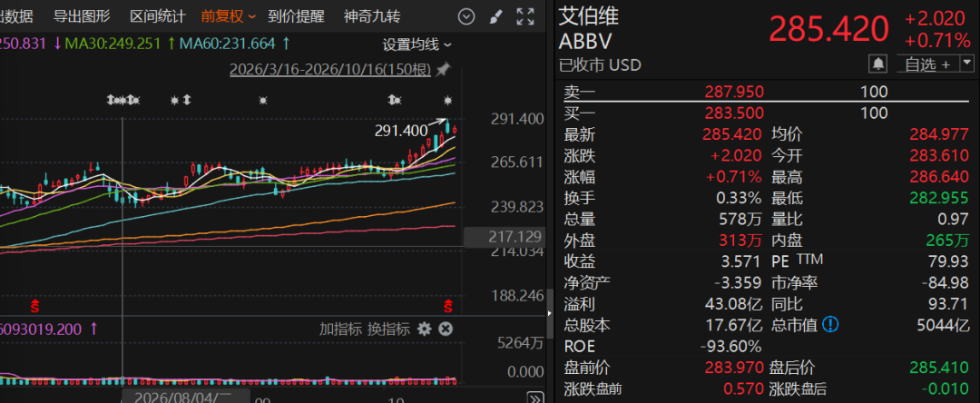Screen dimensions: 980x403
Task: Open the 前复权 adjustment dropdown
Action: point(228,17)
